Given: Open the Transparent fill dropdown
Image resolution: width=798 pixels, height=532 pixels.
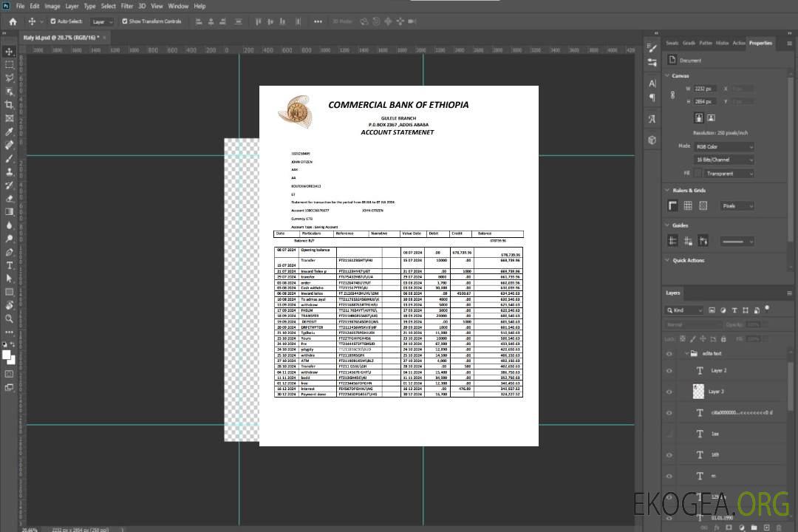Looking at the screenshot, I should [729, 174].
